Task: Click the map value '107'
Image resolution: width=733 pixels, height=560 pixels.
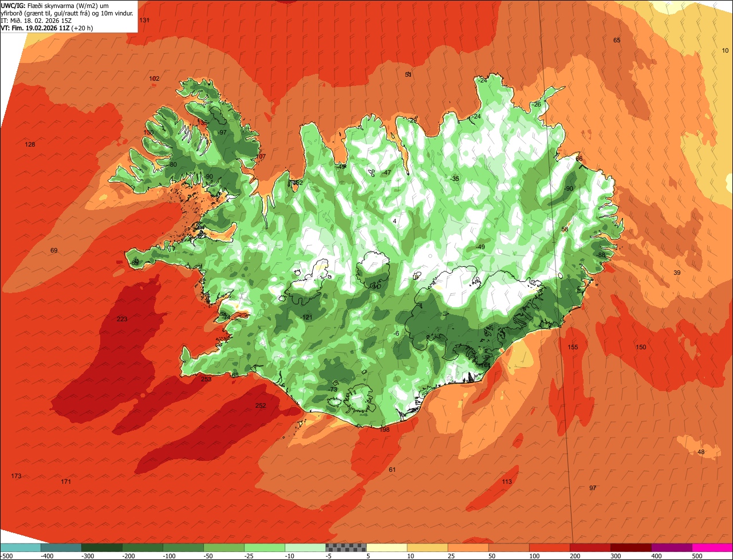Action: point(261,156)
